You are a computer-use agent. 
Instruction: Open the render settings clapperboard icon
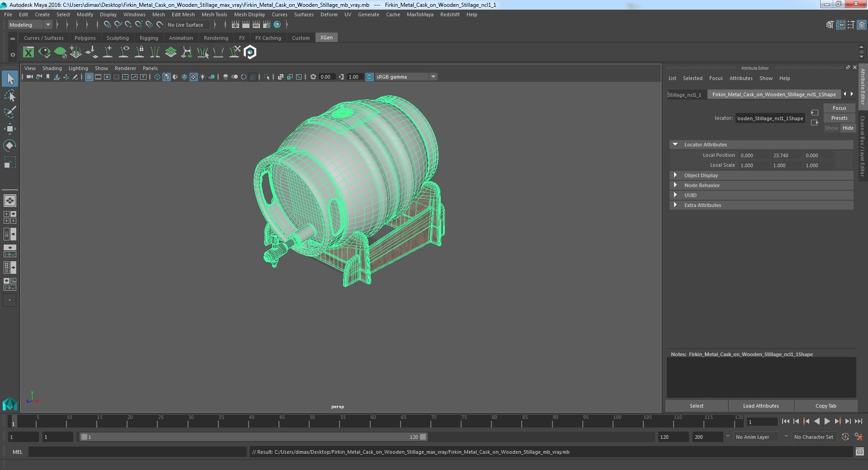click(x=266, y=25)
